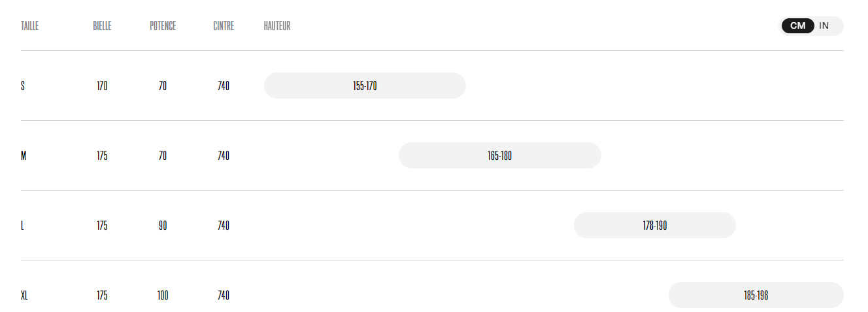Click the 170 crank value for size S

click(x=102, y=86)
